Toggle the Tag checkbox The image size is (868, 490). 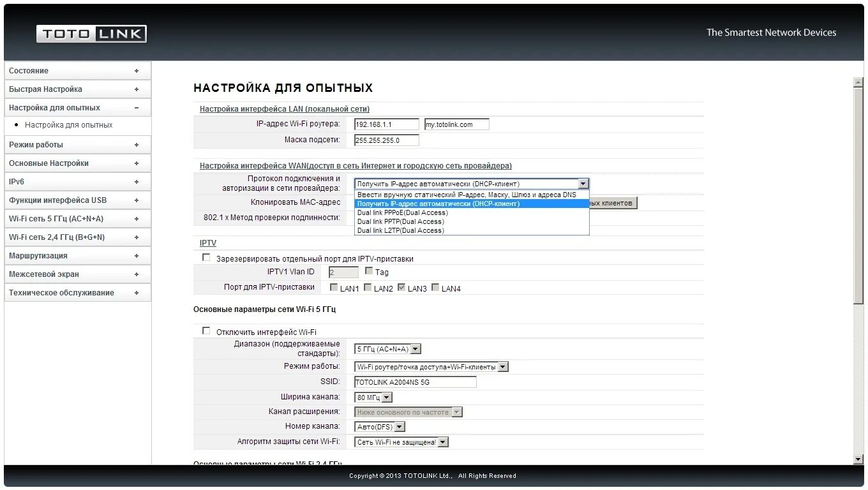pos(369,271)
